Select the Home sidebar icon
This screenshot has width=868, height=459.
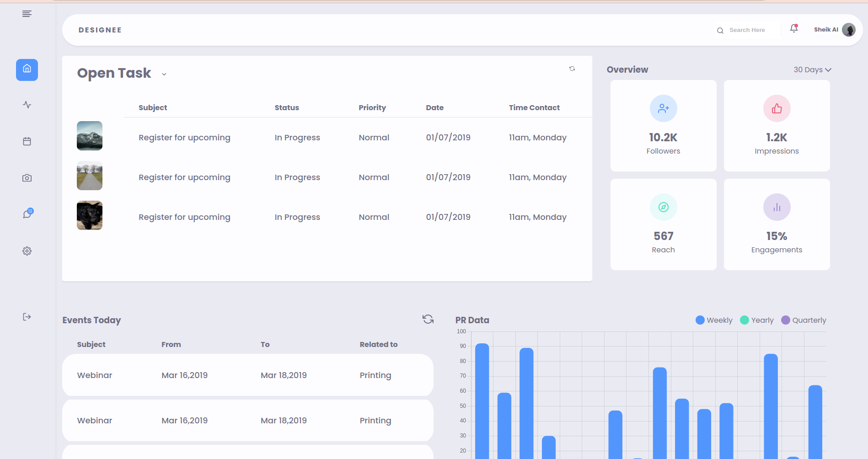[27, 70]
